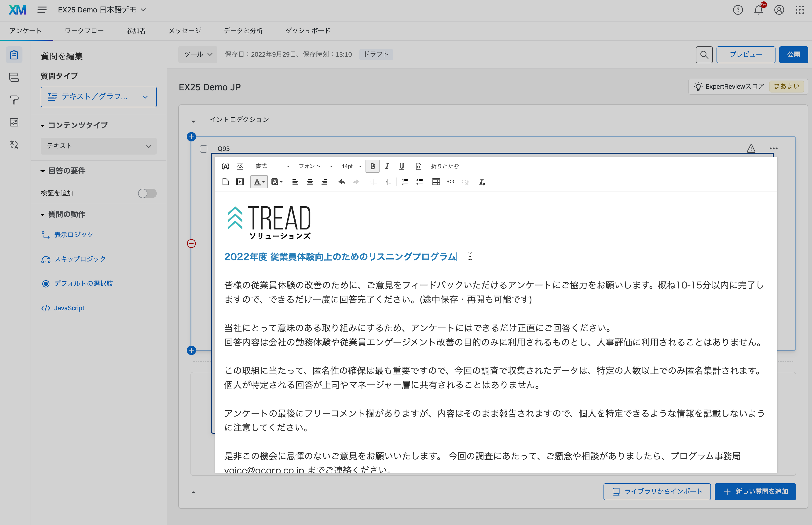Open the テキスト content type dropdown
The image size is (812, 525).
pos(99,146)
